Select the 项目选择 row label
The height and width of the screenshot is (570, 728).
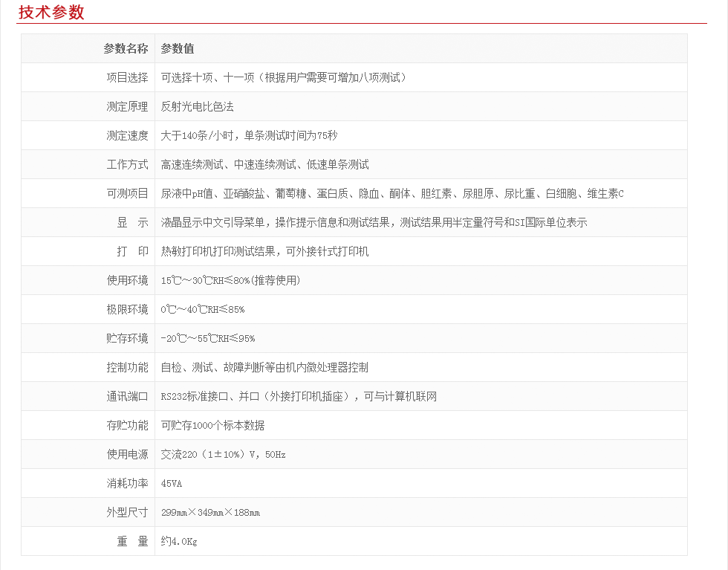tap(127, 78)
